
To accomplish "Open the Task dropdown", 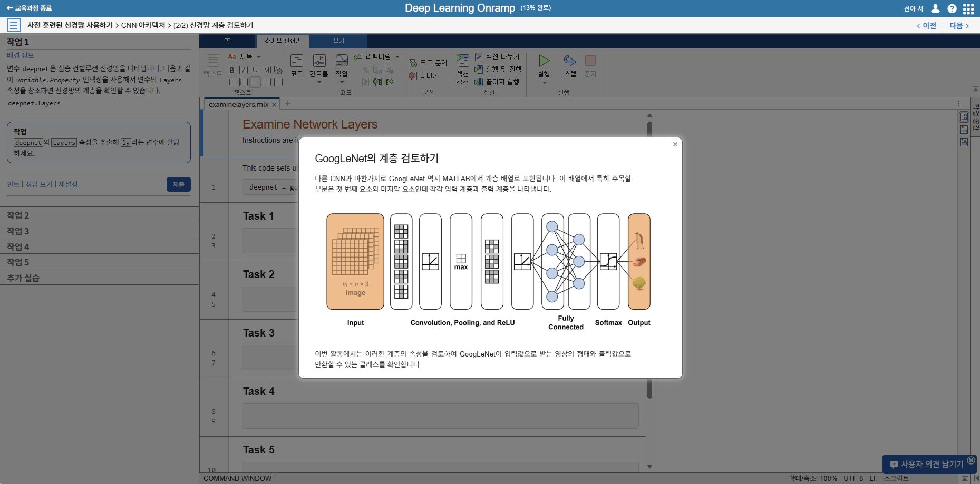I will 342,68.
